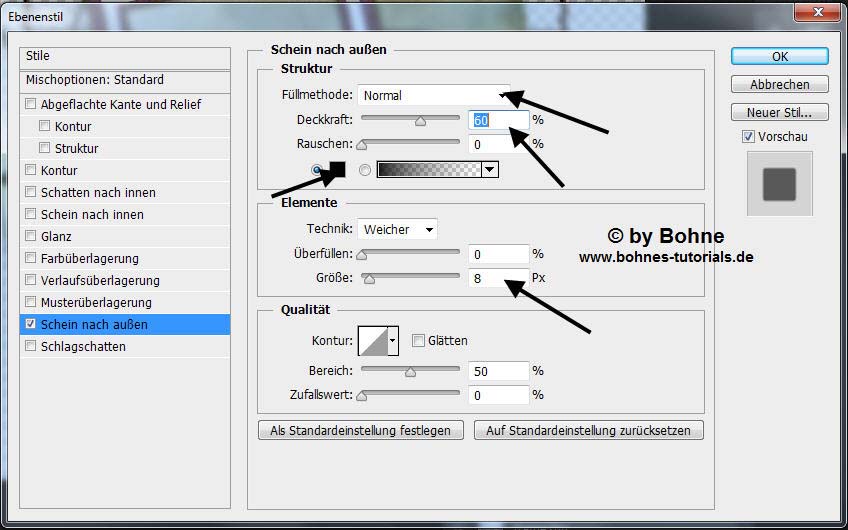Image resolution: width=848 pixels, height=530 pixels.
Task: Click Als Standardeinstellung festlegen button
Action: click(x=361, y=431)
